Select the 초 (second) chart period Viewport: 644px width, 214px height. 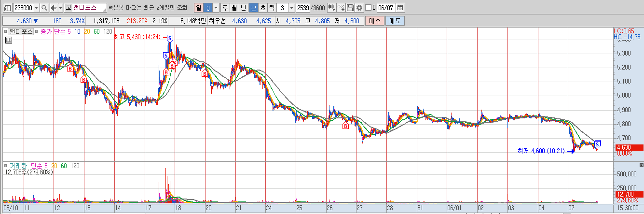point(263,8)
